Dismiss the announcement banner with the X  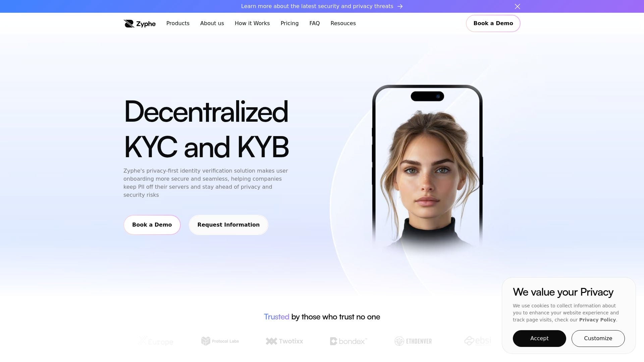517,6
